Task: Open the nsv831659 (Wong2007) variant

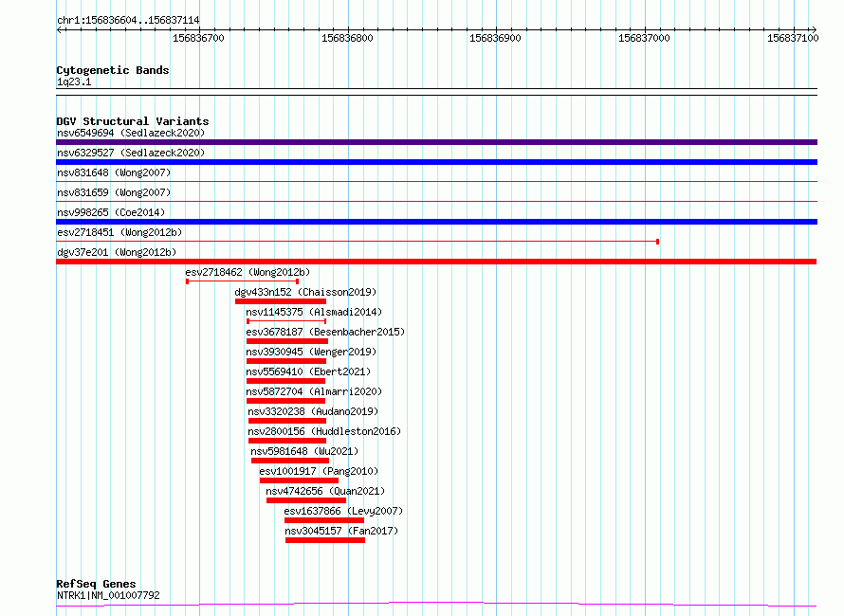Action: tap(114, 192)
